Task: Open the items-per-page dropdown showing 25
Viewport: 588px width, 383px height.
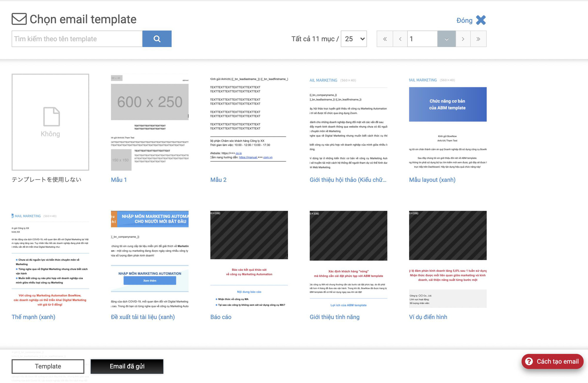Action: coord(354,39)
